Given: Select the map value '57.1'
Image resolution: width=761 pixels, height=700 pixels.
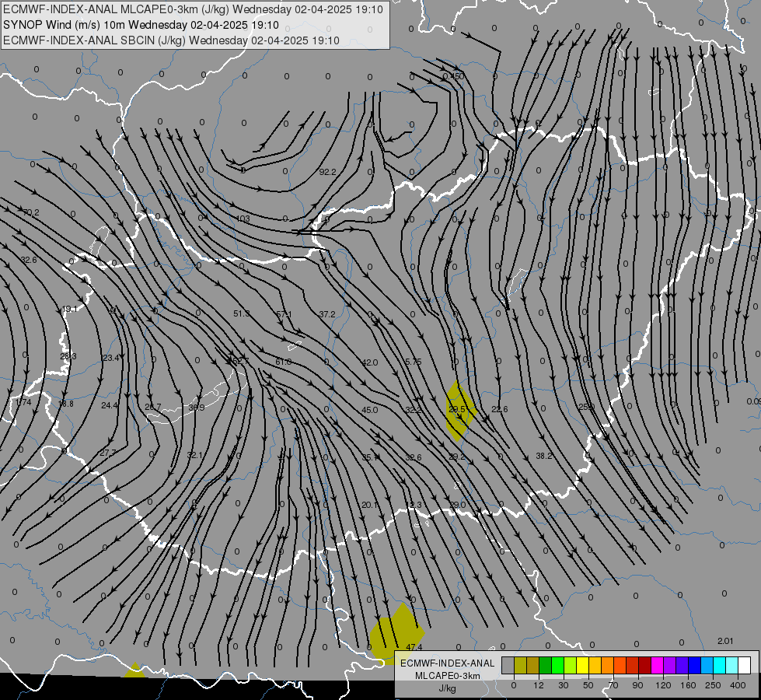Looking at the screenshot, I should (284, 315).
